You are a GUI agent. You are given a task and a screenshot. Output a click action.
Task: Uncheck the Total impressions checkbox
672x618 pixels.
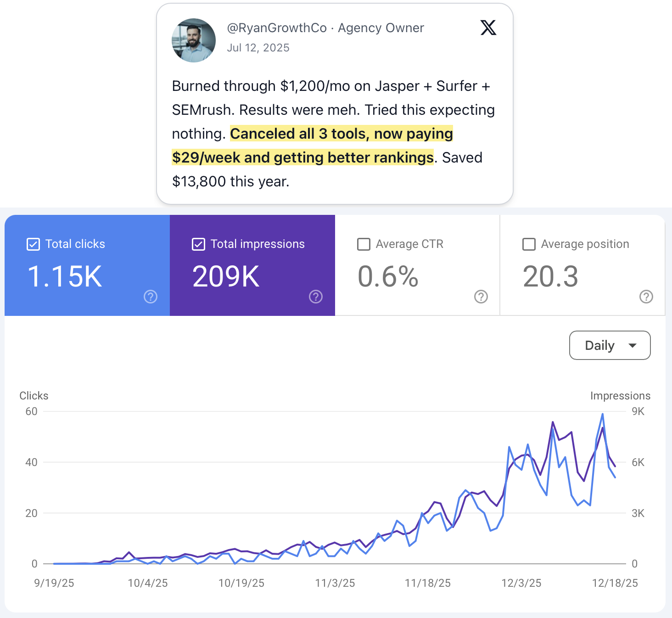coord(198,244)
